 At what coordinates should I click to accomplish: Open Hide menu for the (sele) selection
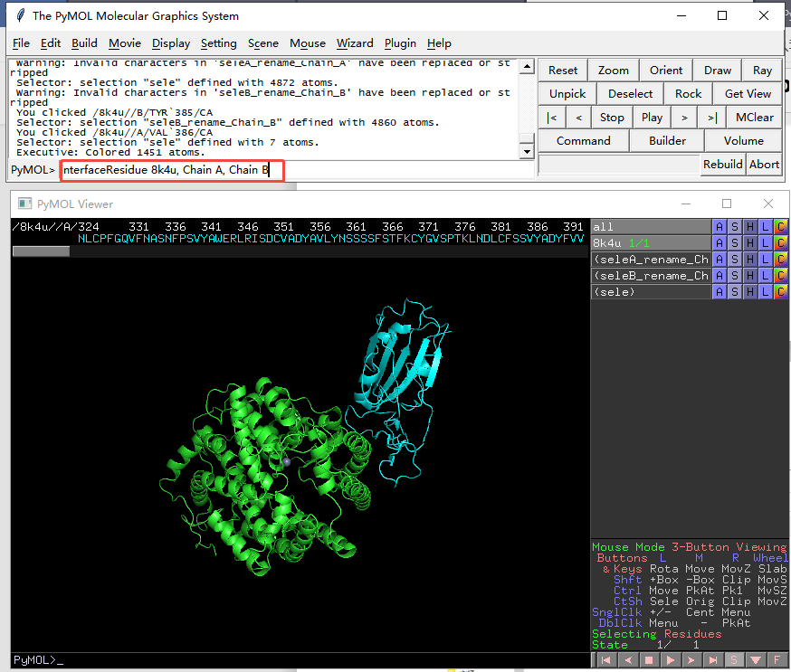750,292
